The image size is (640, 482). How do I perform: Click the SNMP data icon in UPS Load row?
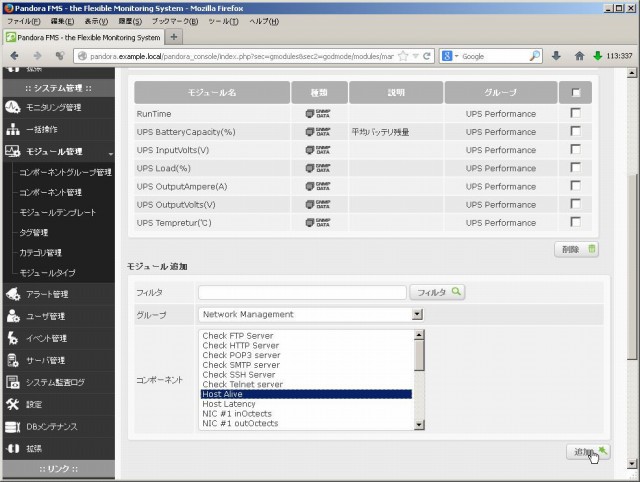coord(318,168)
